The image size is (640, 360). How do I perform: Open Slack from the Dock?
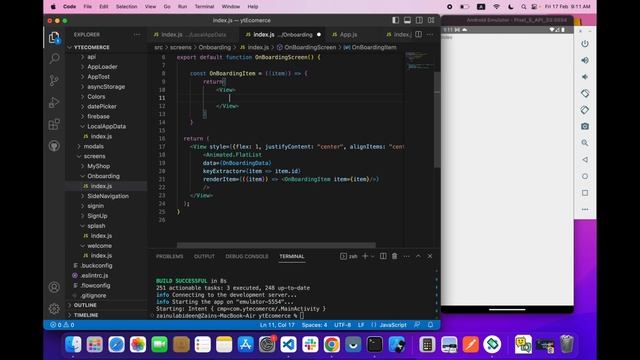[x=310, y=344]
